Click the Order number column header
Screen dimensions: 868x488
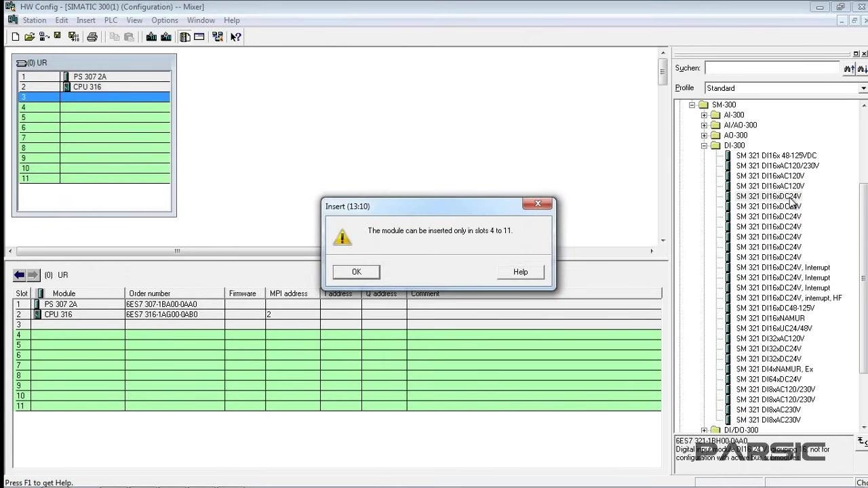[x=175, y=293]
